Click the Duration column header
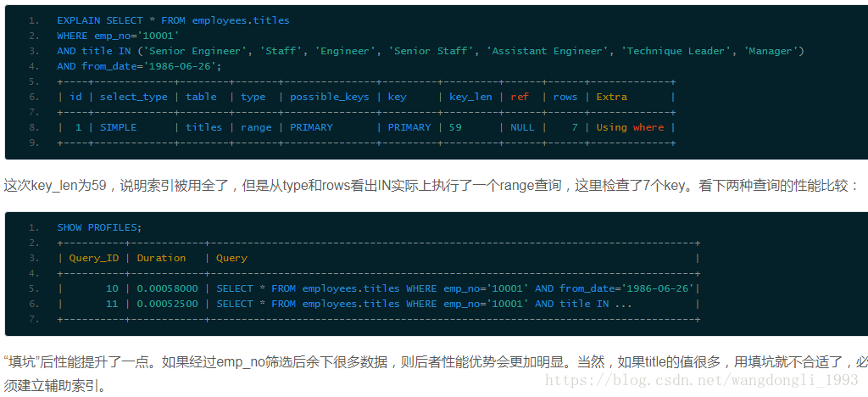This screenshot has width=868, height=397. coord(161,258)
